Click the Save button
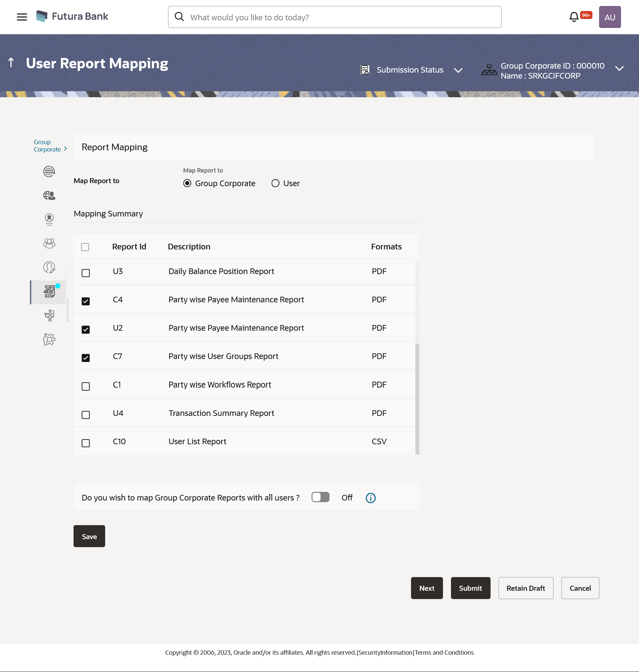 (x=89, y=536)
